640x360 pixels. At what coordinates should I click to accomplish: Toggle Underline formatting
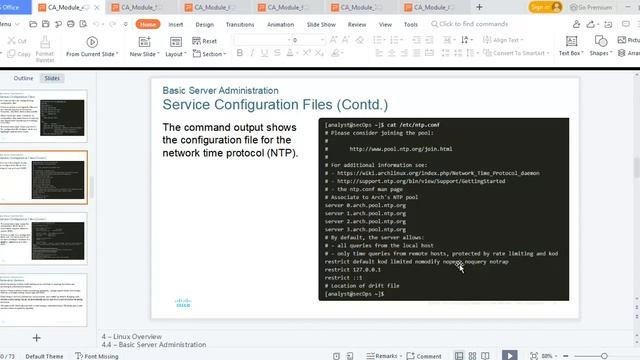264,53
